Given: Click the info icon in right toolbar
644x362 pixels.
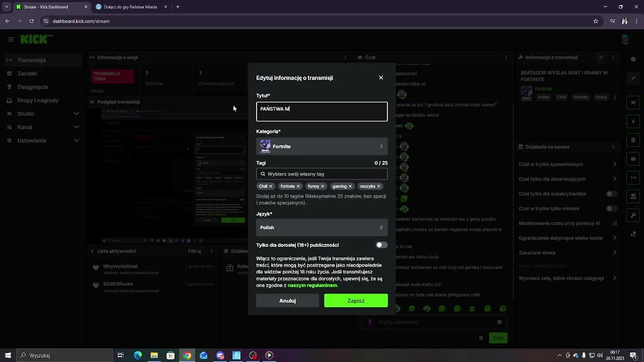Looking at the screenshot, I should tap(633, 59).
